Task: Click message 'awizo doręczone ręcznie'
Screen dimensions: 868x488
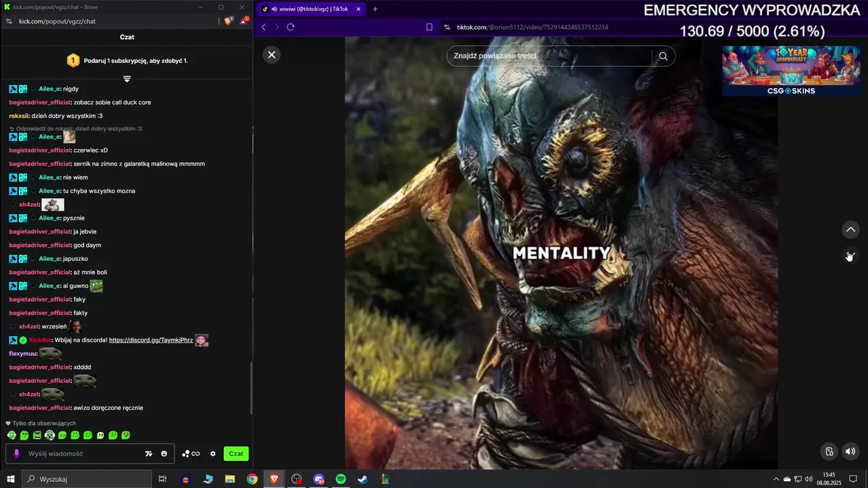Action: (108, 407)
